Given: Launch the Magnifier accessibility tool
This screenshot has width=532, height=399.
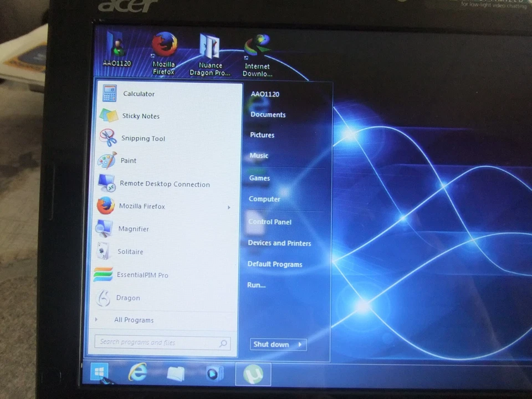Looking at the screenshot, I should tap(133, 228).
